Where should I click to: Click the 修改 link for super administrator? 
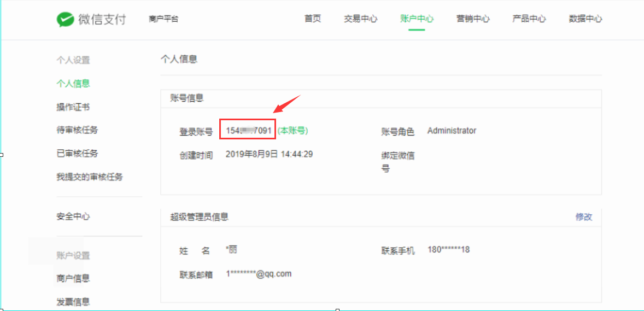(583, 217)
